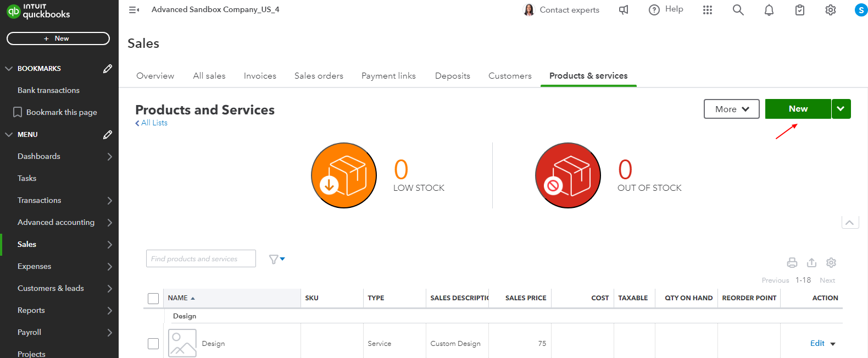Expand the arrow beside the green New button
868x358 pixels.
pos(841,109)
